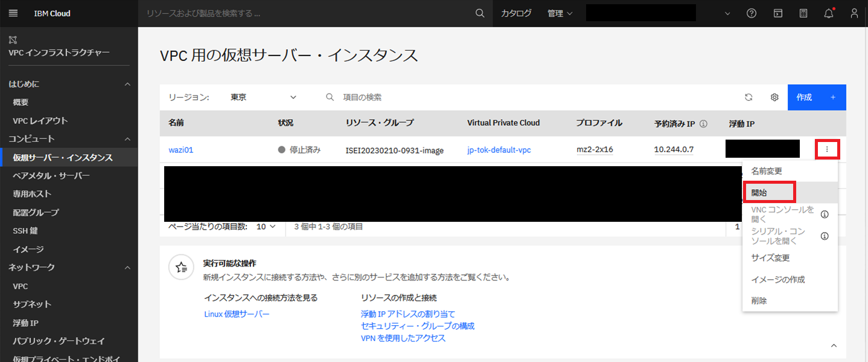868x362 pixels.
Task: Open VPN を使用したアクセス link
Action: [403, 338]
